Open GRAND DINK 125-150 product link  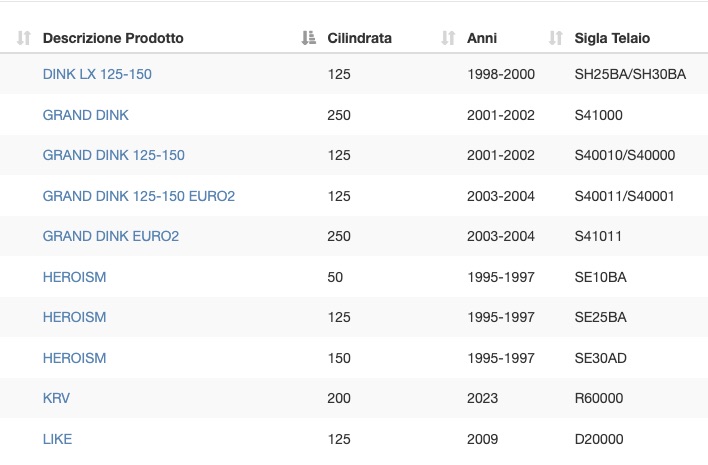pos(113,155)
